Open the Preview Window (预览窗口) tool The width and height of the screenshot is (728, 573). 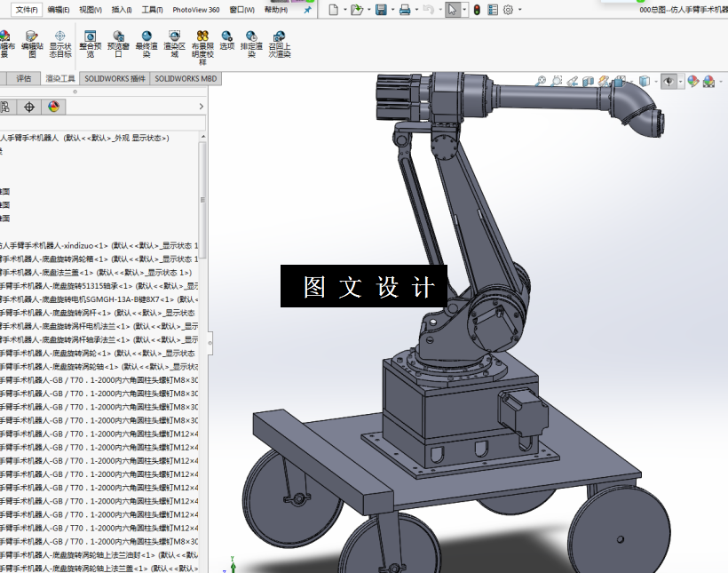[x=118, y=44]
